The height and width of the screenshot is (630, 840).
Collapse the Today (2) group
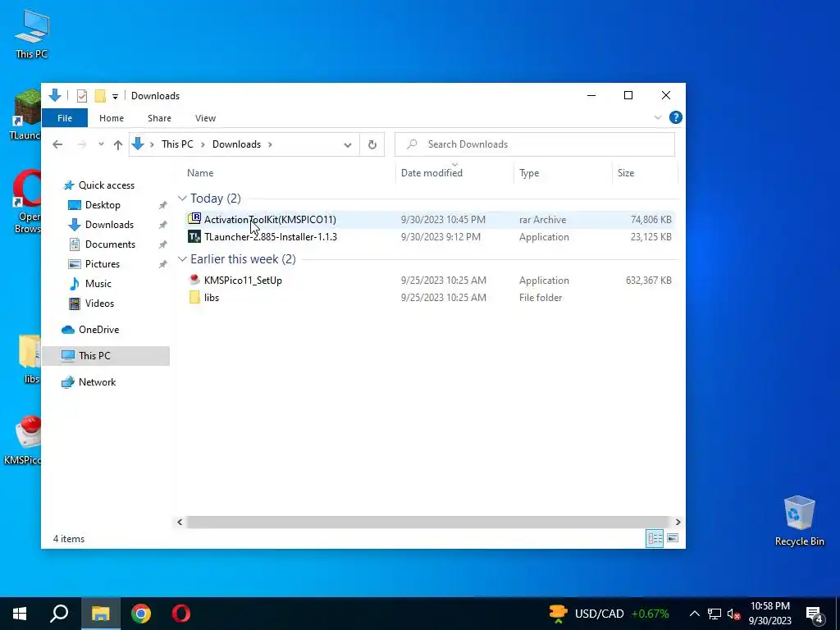pos(182,199)
